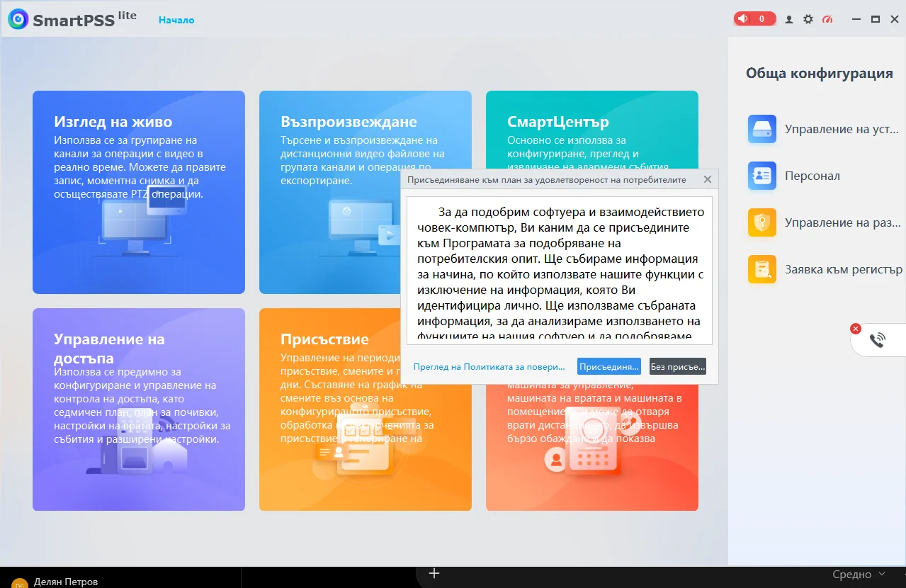Screen dimensions: 906x588
Task: Click the dialog's message text area
Action: (x=560, y=271)
